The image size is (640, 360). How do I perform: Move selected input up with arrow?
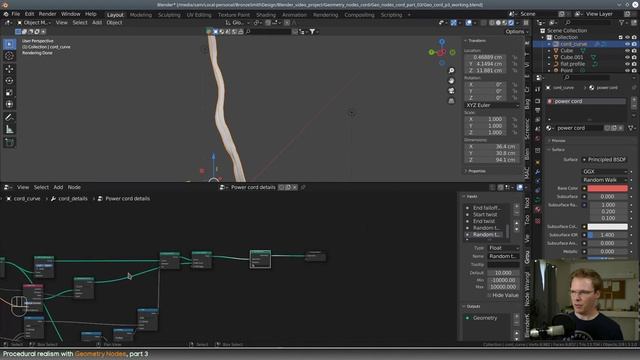point(517,223)
